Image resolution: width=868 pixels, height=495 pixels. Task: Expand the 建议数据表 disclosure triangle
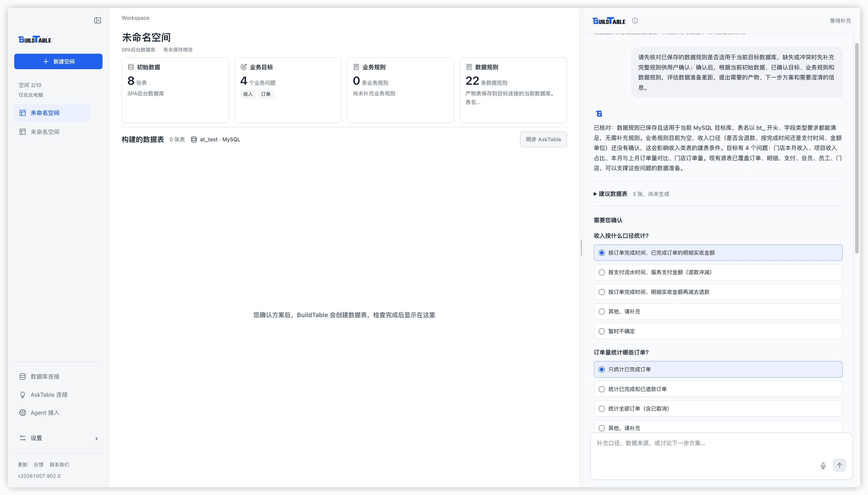(595, 194)
